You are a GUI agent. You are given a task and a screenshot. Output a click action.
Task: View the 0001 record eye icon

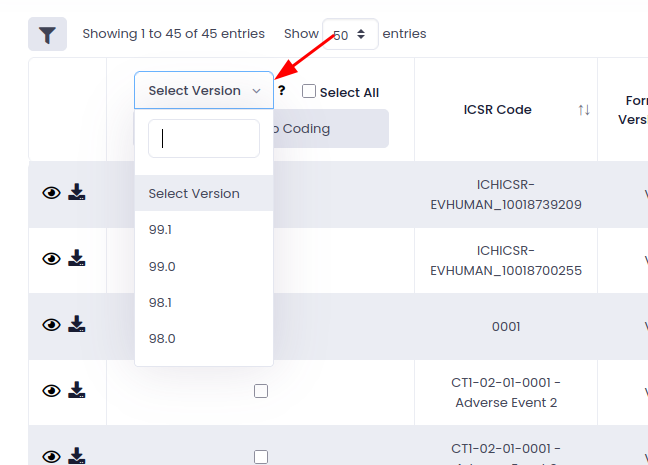pyautogui.click(x=51, y=325)
